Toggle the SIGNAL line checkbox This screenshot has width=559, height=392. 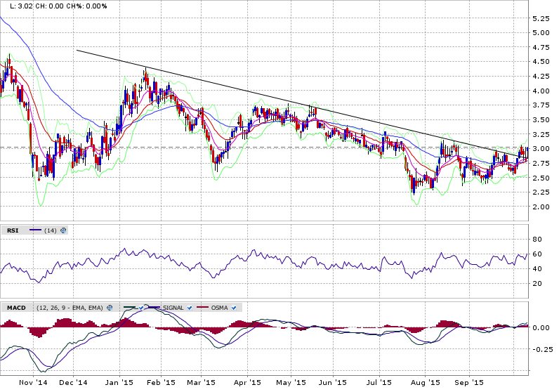191,308
